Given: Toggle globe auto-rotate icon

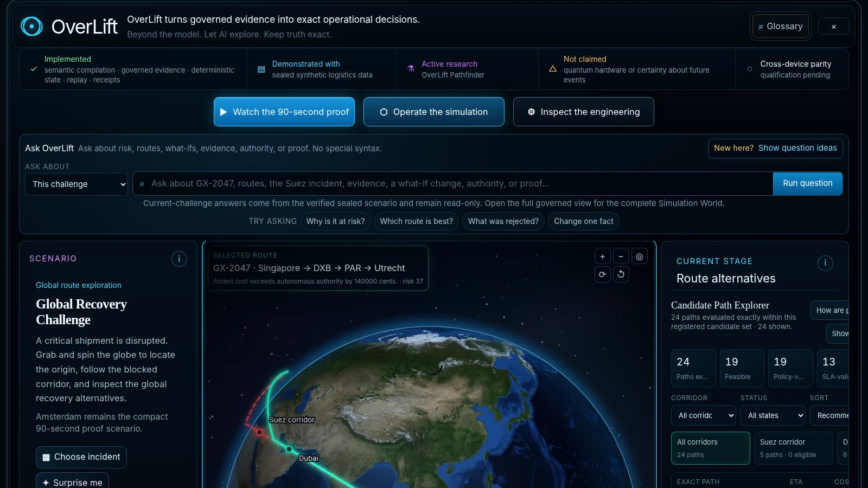Looking at the screenshot, I should (602, 274).
